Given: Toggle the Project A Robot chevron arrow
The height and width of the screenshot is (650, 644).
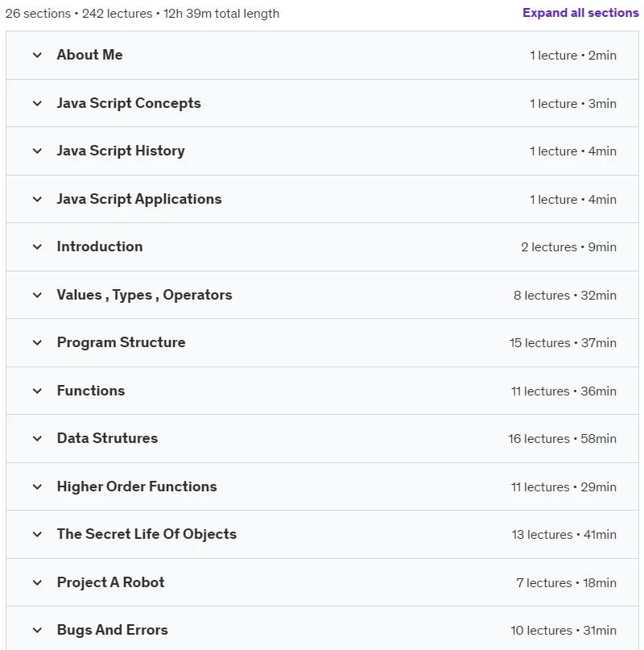Looking at the screenshot, I should (x=37, y=582).
